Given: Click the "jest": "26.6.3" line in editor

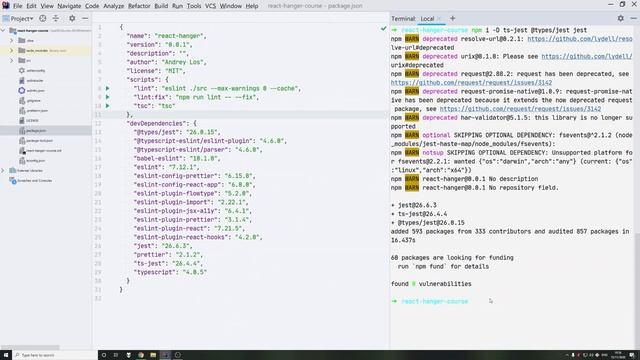Looking at the screenshot, I should click(163, 246).
